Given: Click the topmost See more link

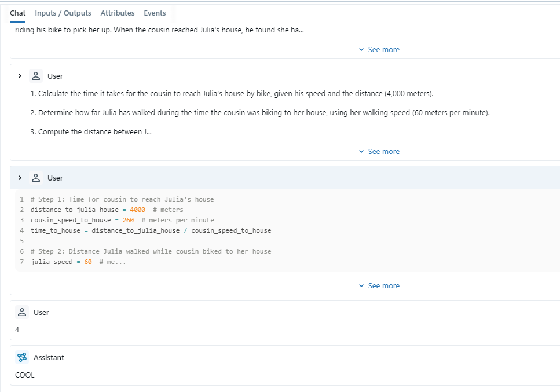Looking at the screenshot, I should pos(383,49).
